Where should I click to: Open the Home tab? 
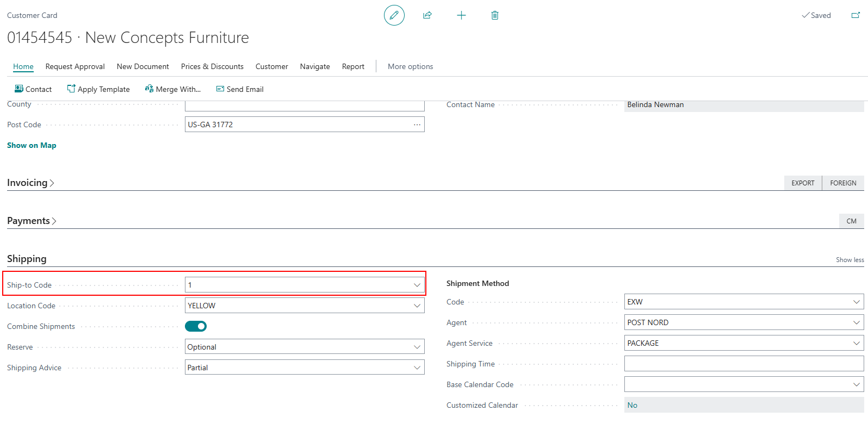pyautogui.click(x=23, y=66)
